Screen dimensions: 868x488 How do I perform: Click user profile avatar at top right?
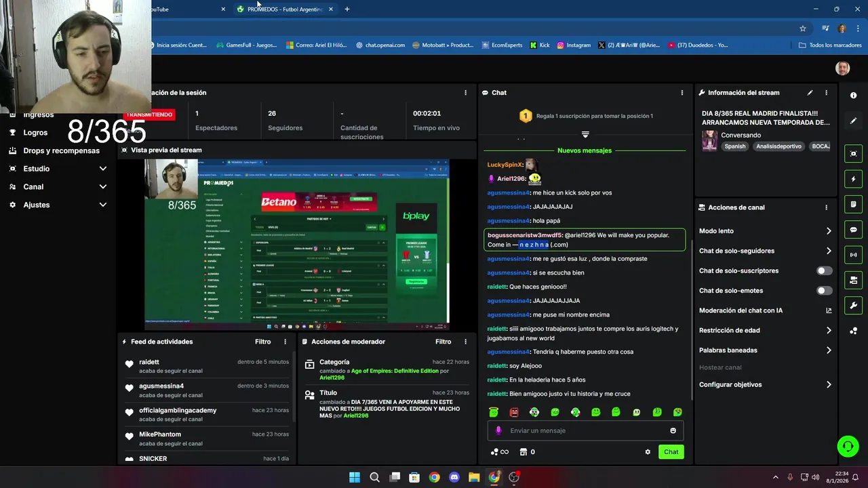tap(842, 68)
